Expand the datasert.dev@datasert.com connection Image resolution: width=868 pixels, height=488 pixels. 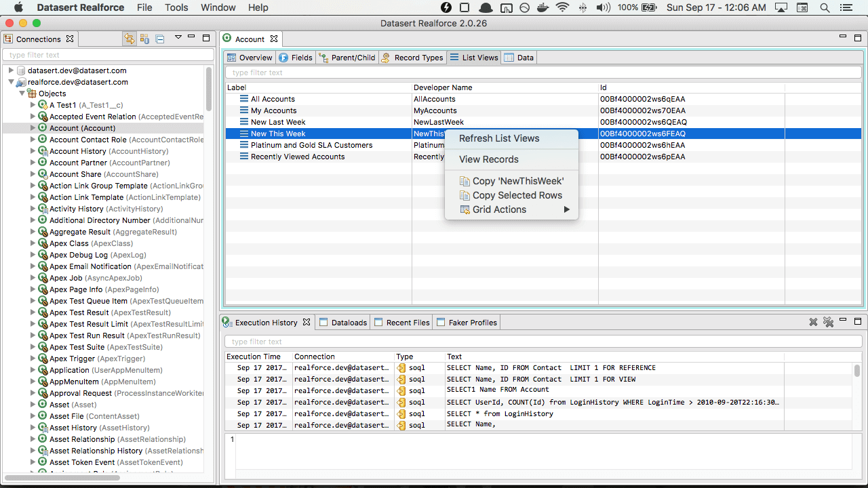(11, 70)
